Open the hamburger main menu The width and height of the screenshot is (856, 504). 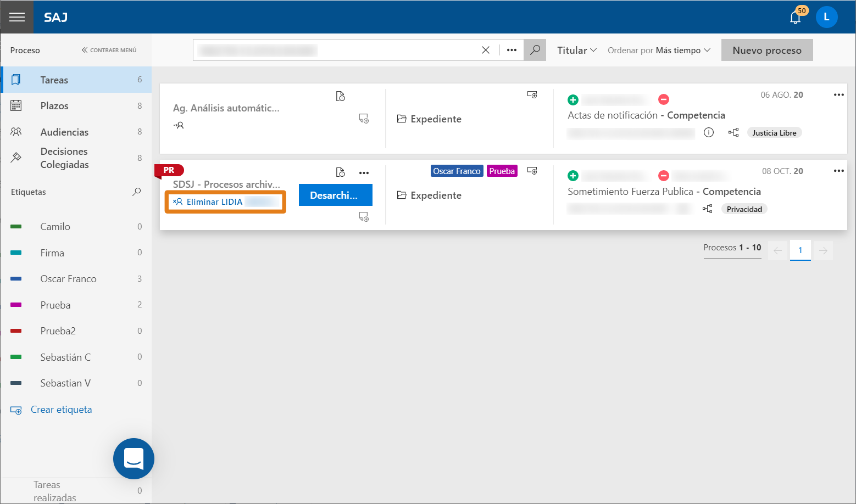coord(17,17)
